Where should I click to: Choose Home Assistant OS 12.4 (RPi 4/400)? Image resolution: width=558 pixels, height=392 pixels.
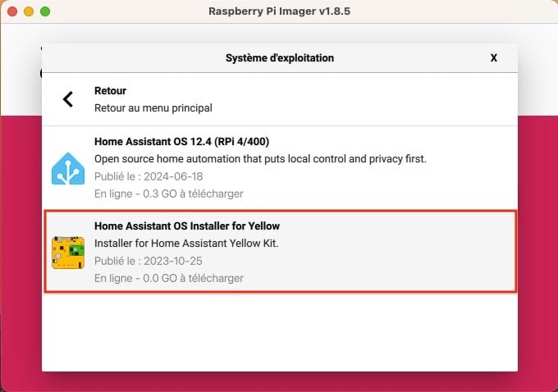[x=280, y=167]
